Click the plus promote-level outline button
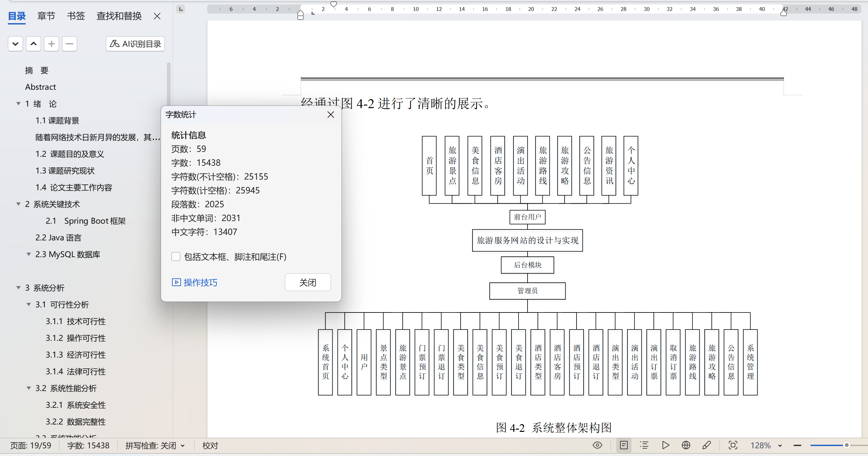Viewport: 868px width, 456px height. [x=51, y=44]
